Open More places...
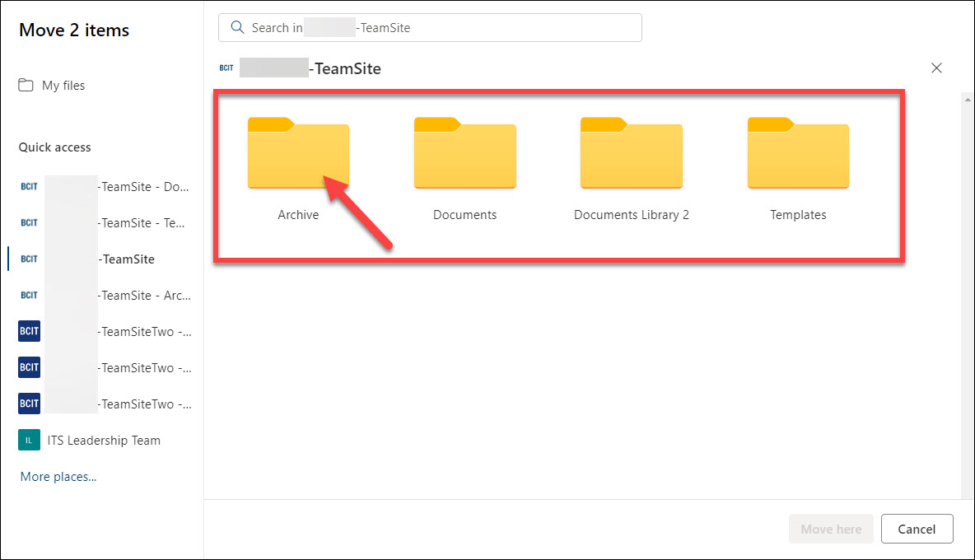 (x=58, y=476)
